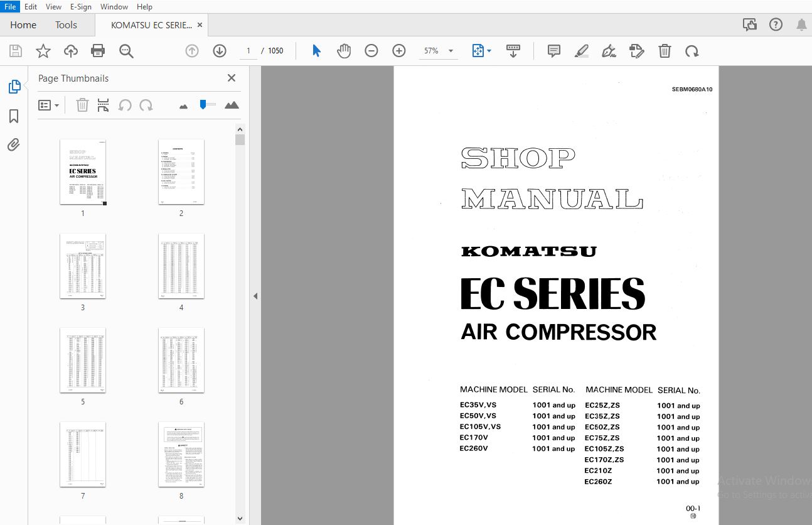This screenshot has height=525, width=812.
Task: Enlarge thumbnail size with large mountain icon
Action: tap(232, 105)
